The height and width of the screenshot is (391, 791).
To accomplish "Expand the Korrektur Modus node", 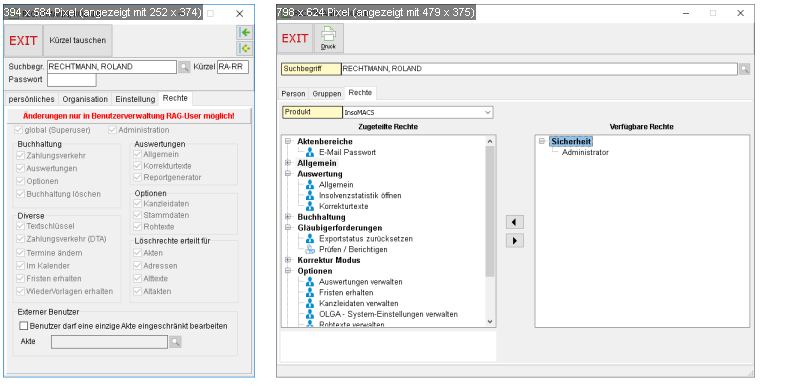I will 288,260.
